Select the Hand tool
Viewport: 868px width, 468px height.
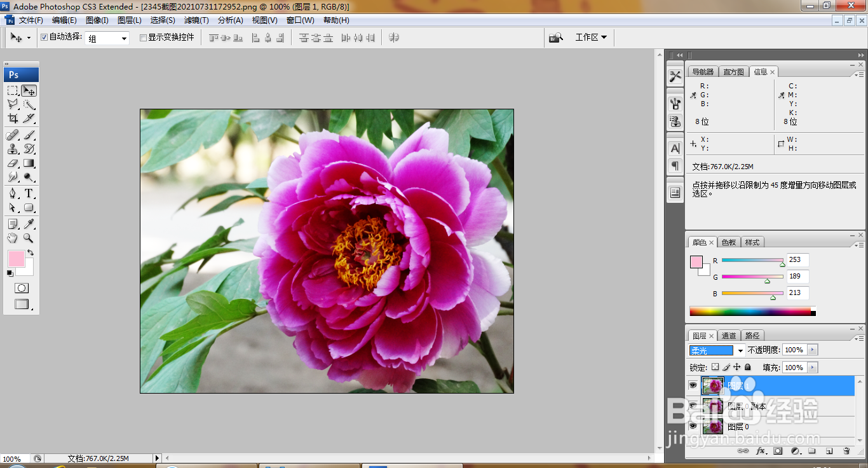(13, 238)
